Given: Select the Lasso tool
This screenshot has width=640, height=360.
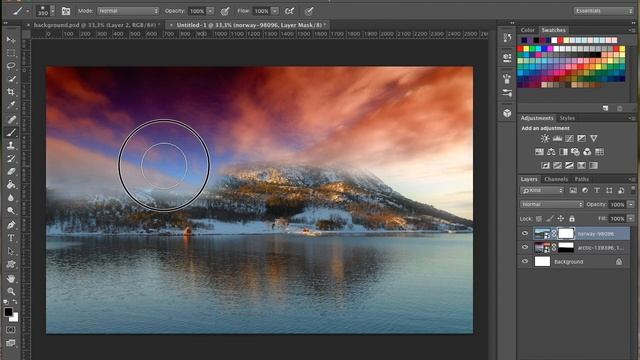Looking at the screenshot, I should tap(11, 66).
